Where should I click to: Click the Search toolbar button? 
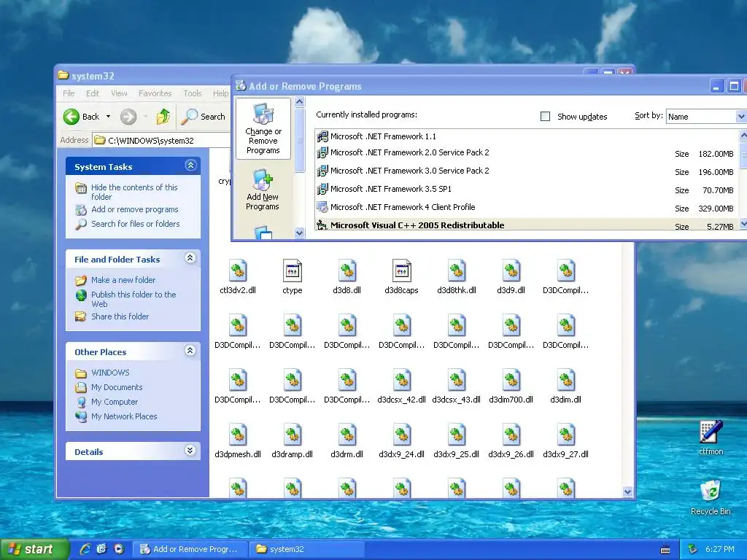(x=204, y=117)
